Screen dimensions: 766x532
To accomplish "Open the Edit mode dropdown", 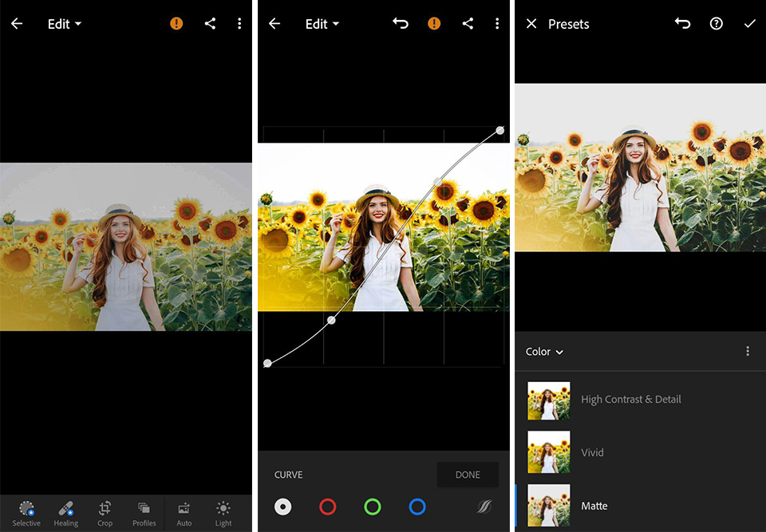I will click(64, 24).
